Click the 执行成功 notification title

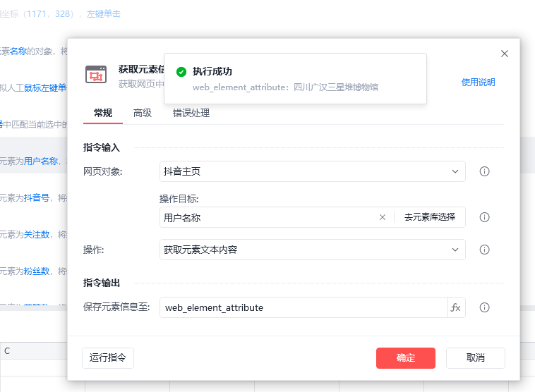pyautogui.click(x=212, y=72)
